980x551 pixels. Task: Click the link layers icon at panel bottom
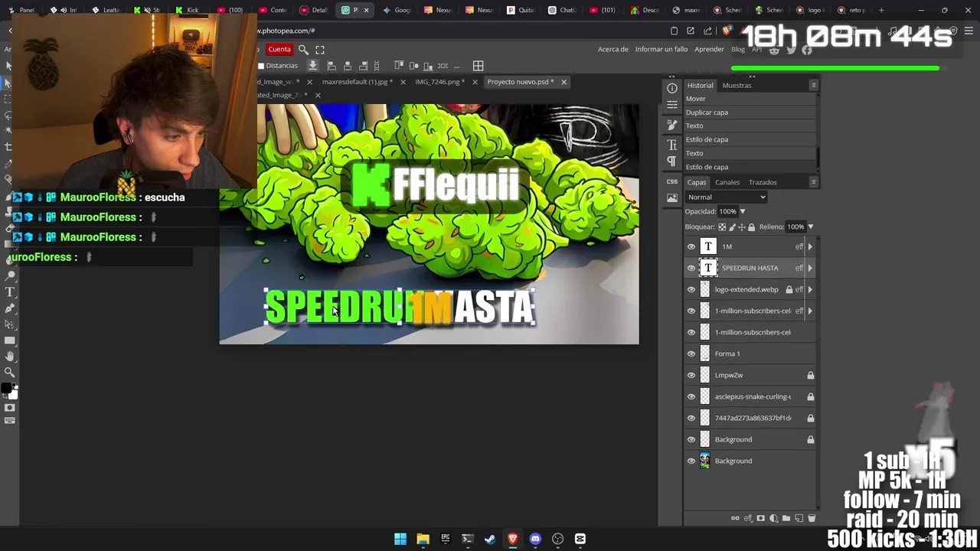(735, 518)
